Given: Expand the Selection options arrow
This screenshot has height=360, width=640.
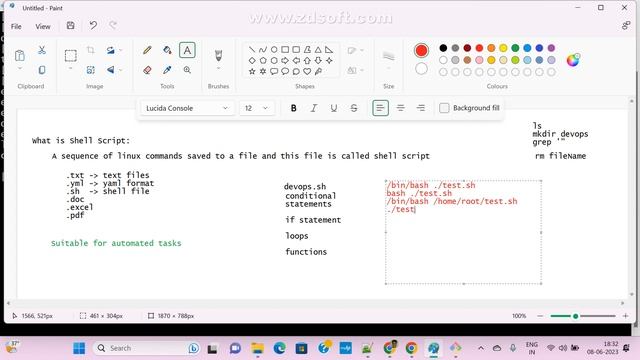Looking at the screenshot, I should click(x=71, y=69).
